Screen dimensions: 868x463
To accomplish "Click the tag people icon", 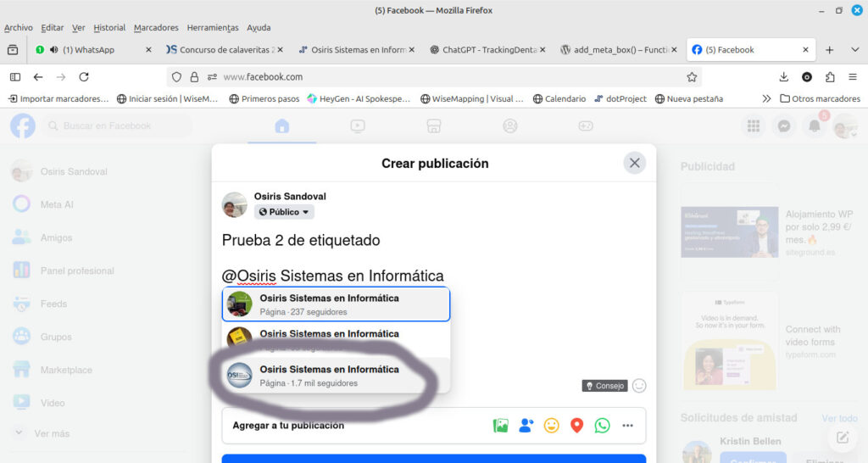I will pyautogui.click(x=526, y=426).
